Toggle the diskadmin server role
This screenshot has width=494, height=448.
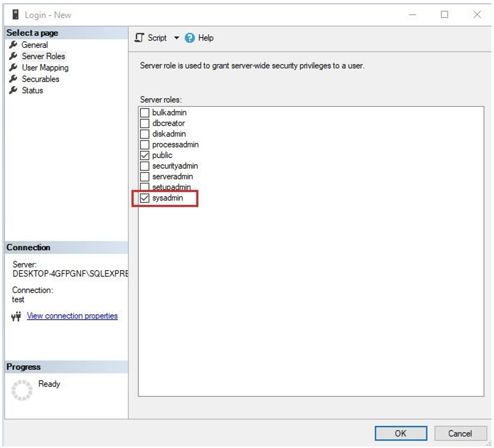pos(145,134)
